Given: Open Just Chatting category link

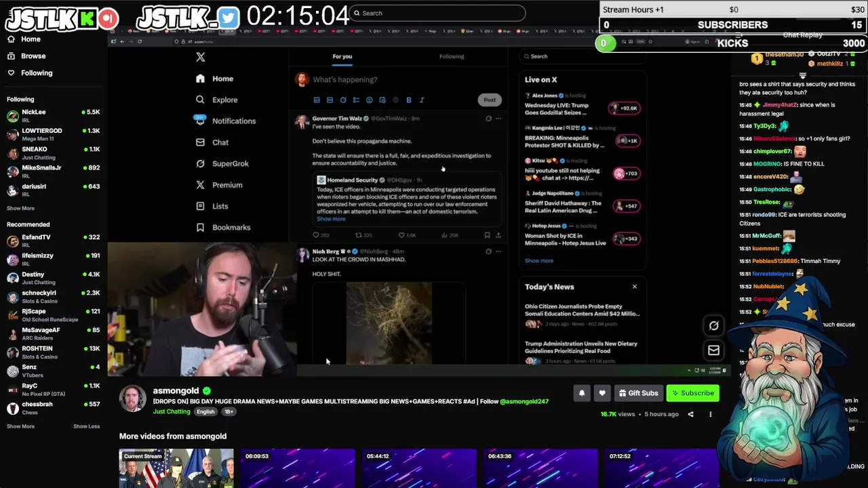Looking at the screenshot, I should [172, 411].
